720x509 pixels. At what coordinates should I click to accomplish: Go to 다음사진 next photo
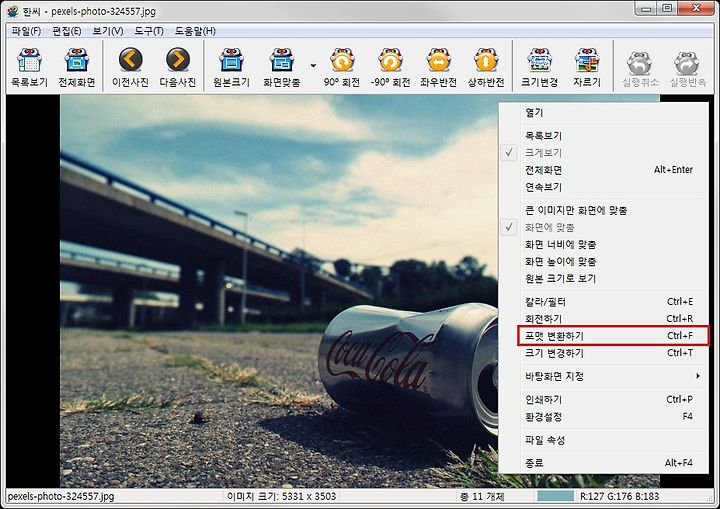point(178,67)
